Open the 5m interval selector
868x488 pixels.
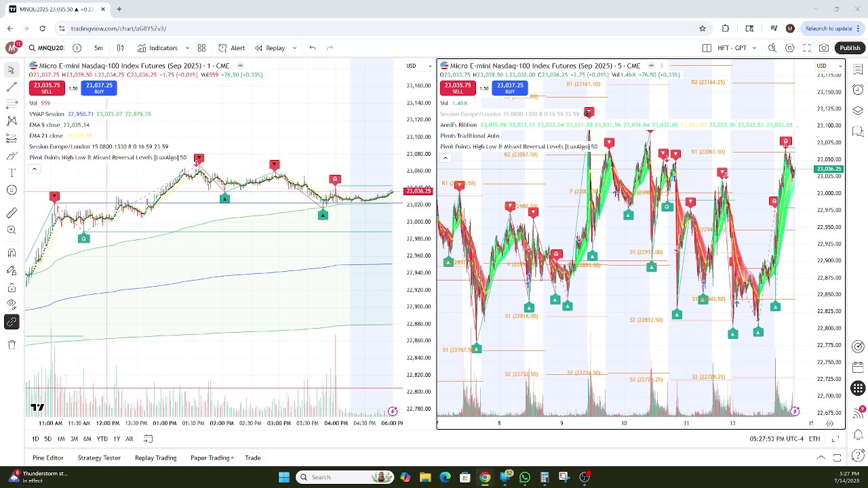click(x=98, y=48)
